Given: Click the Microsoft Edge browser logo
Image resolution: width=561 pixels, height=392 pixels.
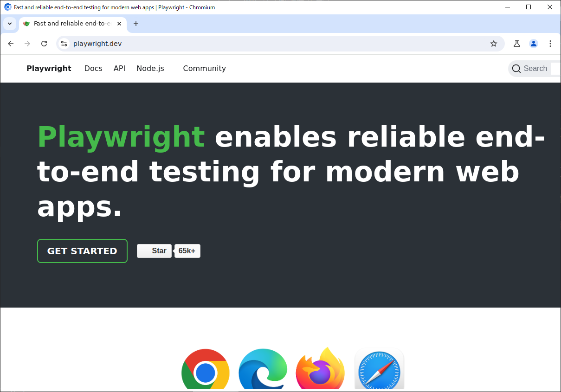Looking at the screenshot, I should tap(263, 369).
